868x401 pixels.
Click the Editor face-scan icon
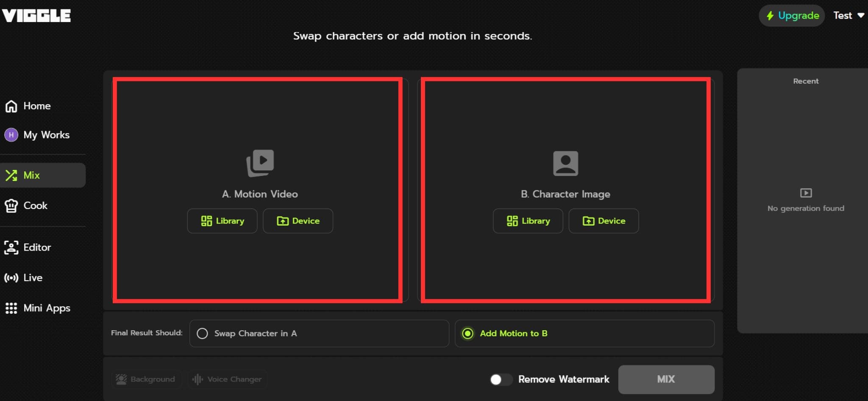click(11, 248)
